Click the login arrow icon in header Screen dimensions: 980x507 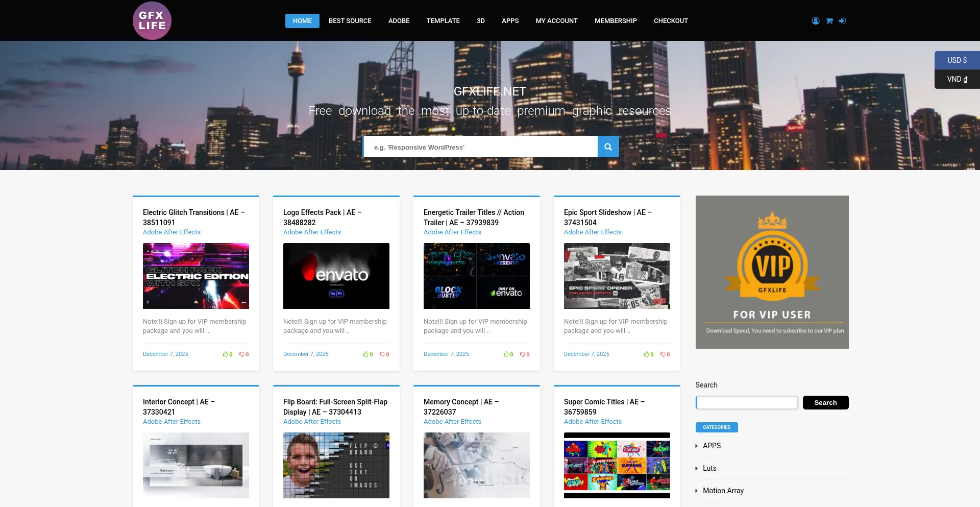842,21
